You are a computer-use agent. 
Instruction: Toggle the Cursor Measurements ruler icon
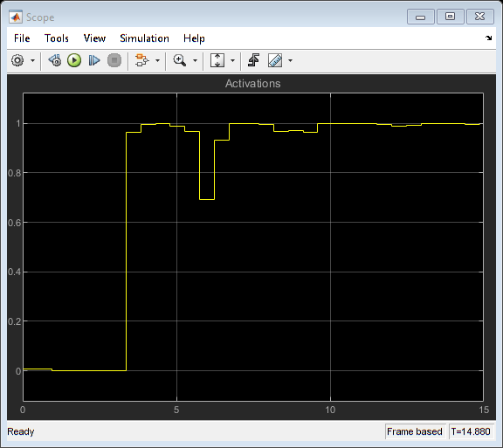(x=275, y=60)
